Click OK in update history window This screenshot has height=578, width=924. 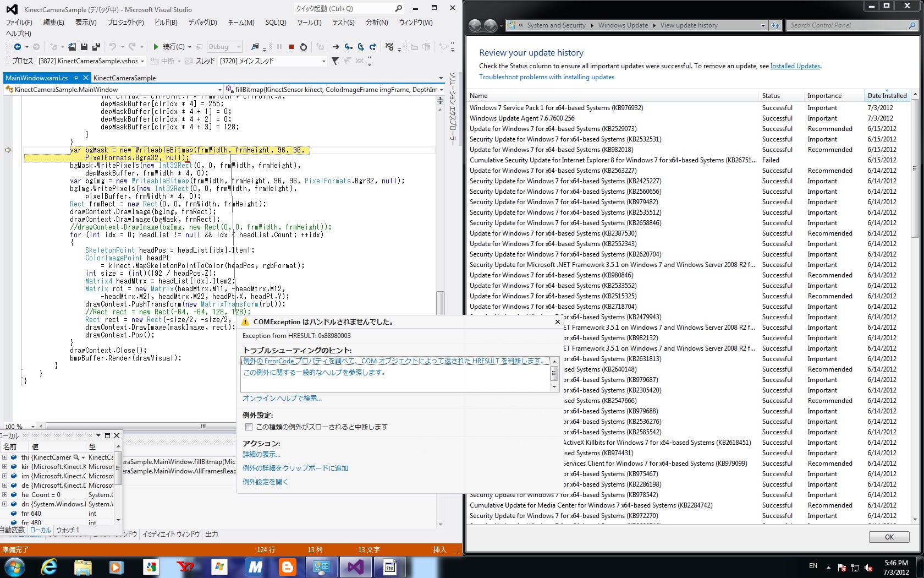(x=889, y=537)
